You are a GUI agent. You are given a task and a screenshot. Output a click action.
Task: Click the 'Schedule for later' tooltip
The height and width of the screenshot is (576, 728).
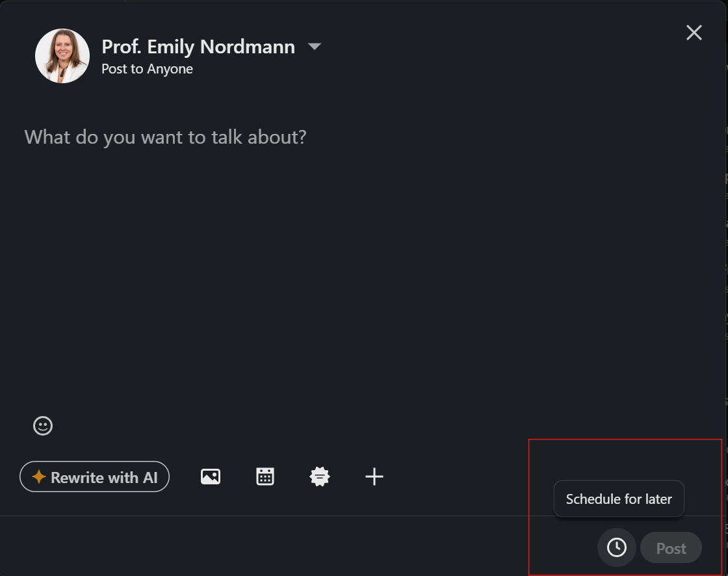(x=619, y=499)
